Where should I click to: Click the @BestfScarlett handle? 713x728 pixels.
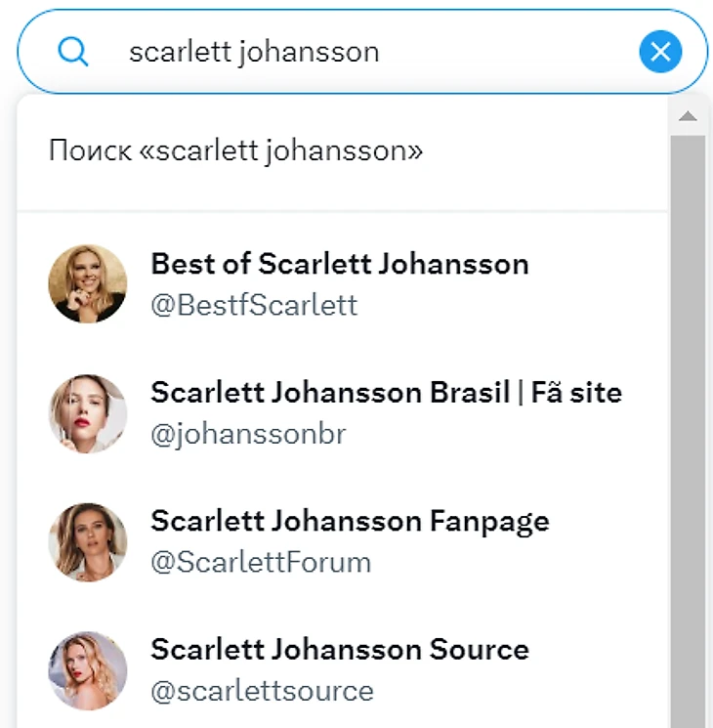pos(254,306)
